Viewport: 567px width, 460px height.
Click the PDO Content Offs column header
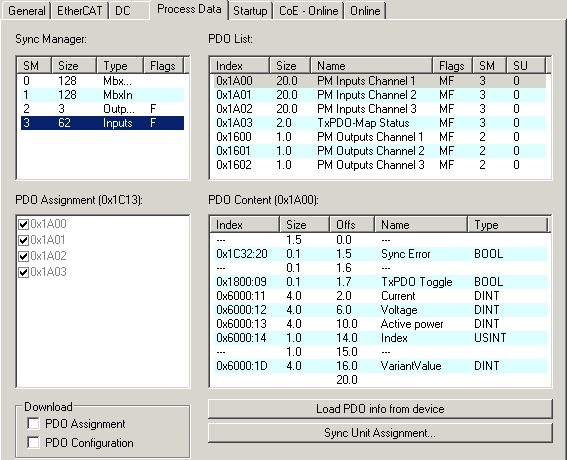351,225
